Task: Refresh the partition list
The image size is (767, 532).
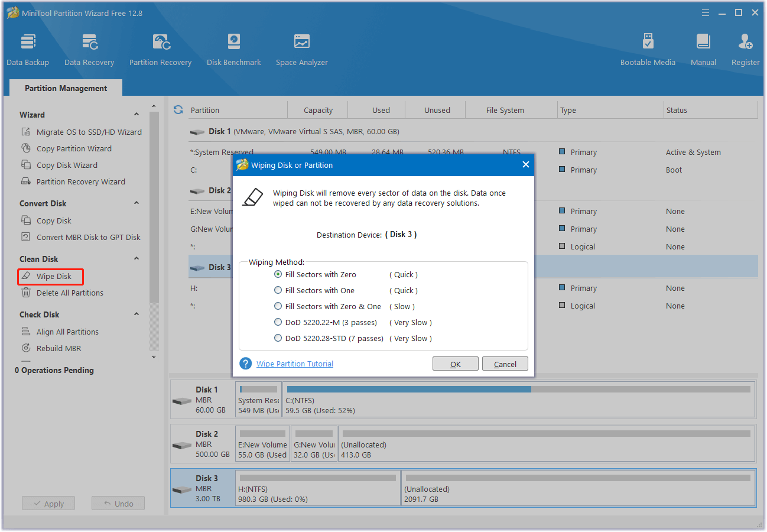Action: [178, 109]
